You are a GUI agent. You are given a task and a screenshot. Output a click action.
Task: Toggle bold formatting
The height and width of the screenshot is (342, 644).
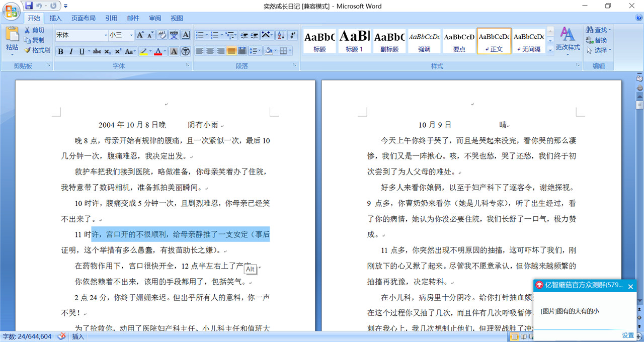click(60, 51)
